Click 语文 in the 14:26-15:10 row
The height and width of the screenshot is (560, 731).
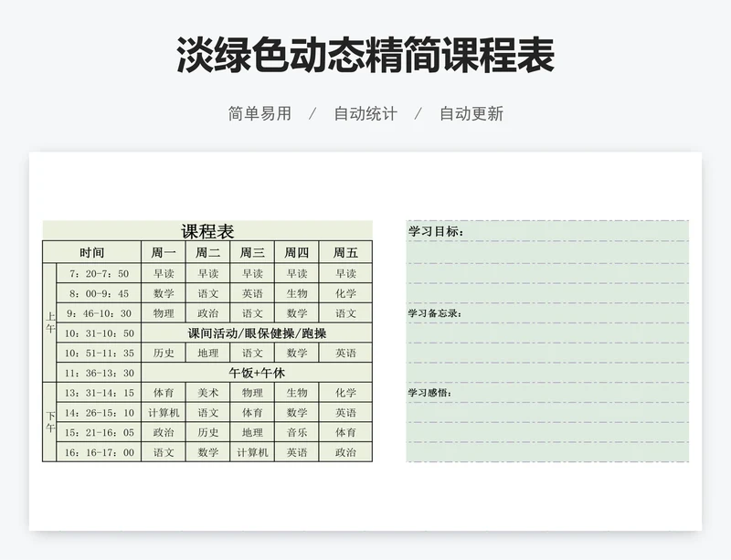point(208,412)
